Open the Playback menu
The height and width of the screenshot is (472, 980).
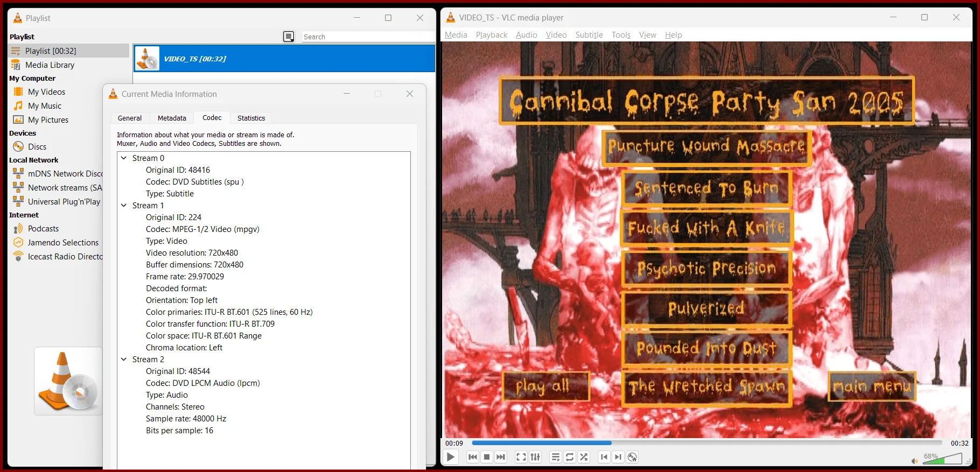(x=492, y=35)
